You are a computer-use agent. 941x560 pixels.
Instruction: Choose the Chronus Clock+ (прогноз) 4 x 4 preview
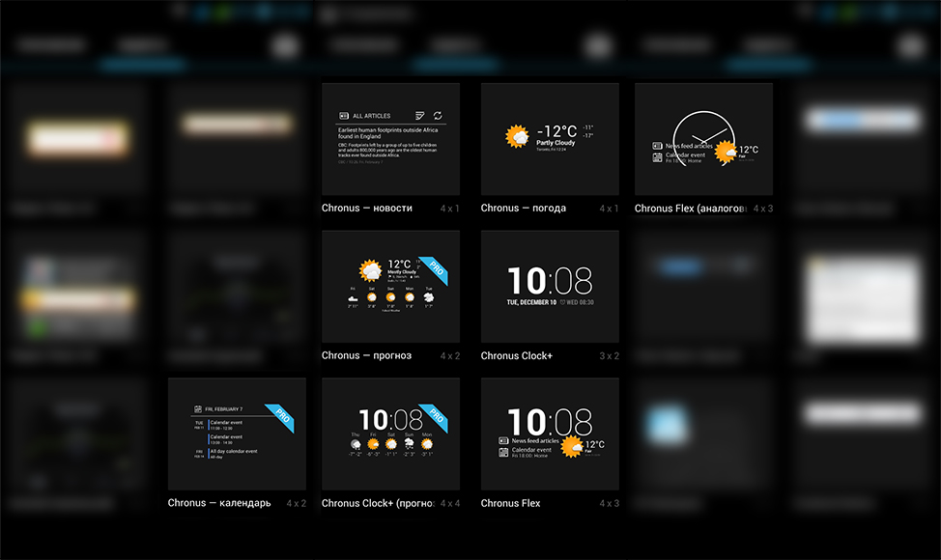tap(390, 434)
